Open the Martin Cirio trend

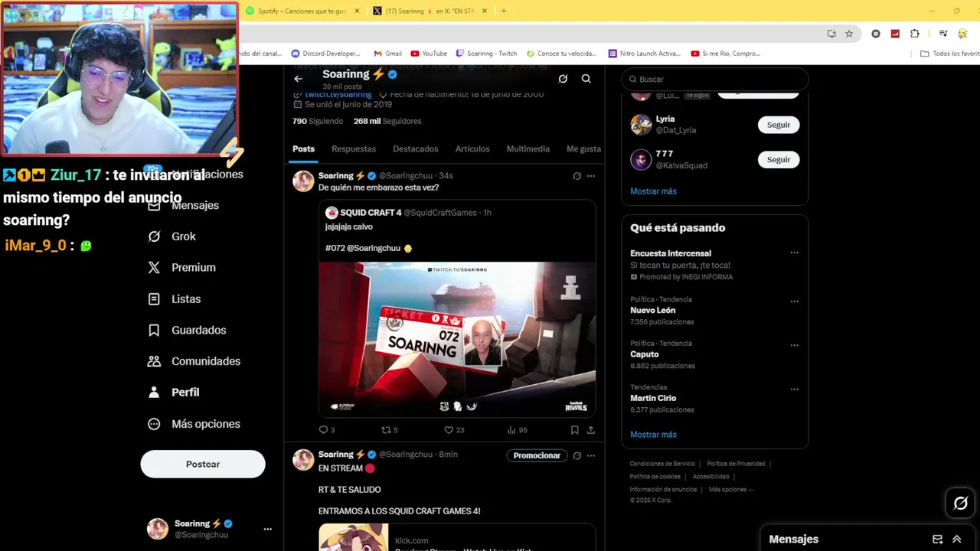point(653,398)
